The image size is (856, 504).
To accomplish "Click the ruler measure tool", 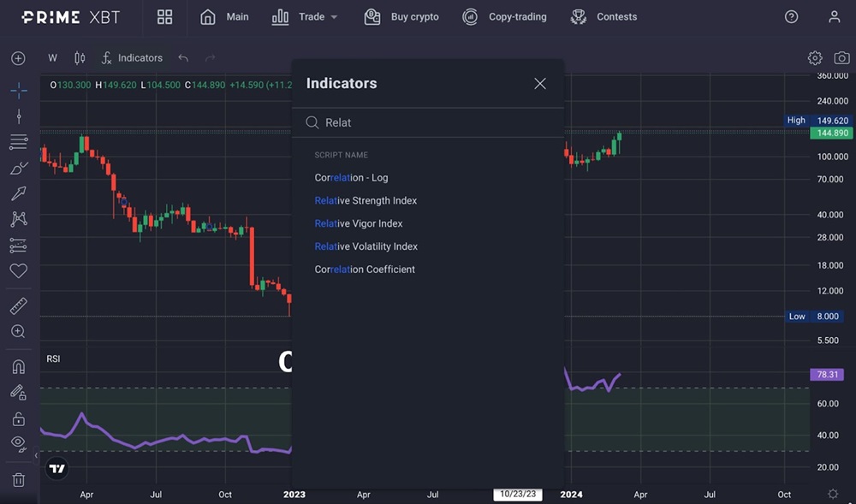I will (18, 305).
